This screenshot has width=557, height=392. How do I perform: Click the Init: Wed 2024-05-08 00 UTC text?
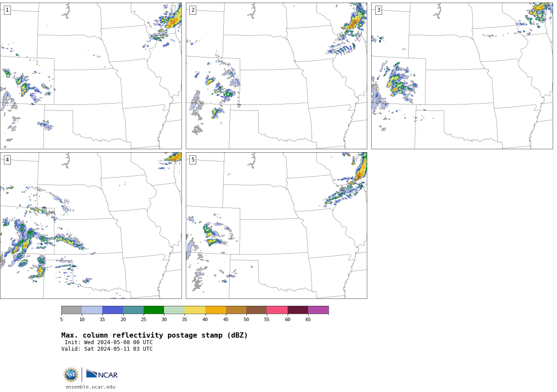click(x=108, y=342)
